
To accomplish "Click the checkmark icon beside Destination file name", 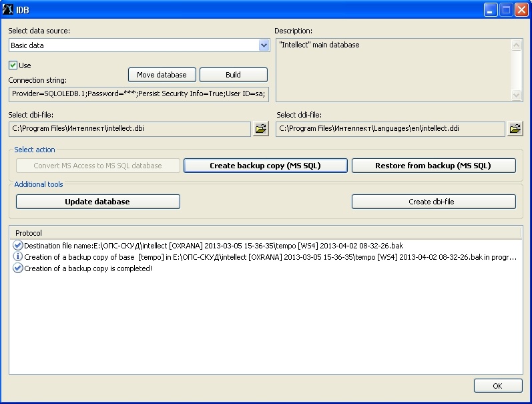I will tap(18, 246).
